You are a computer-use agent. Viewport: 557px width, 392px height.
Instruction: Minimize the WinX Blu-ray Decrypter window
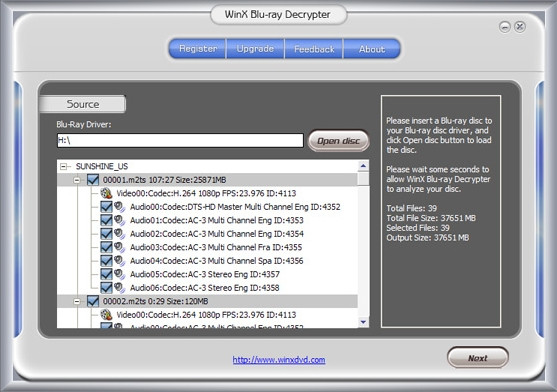[x=504, y=27]
